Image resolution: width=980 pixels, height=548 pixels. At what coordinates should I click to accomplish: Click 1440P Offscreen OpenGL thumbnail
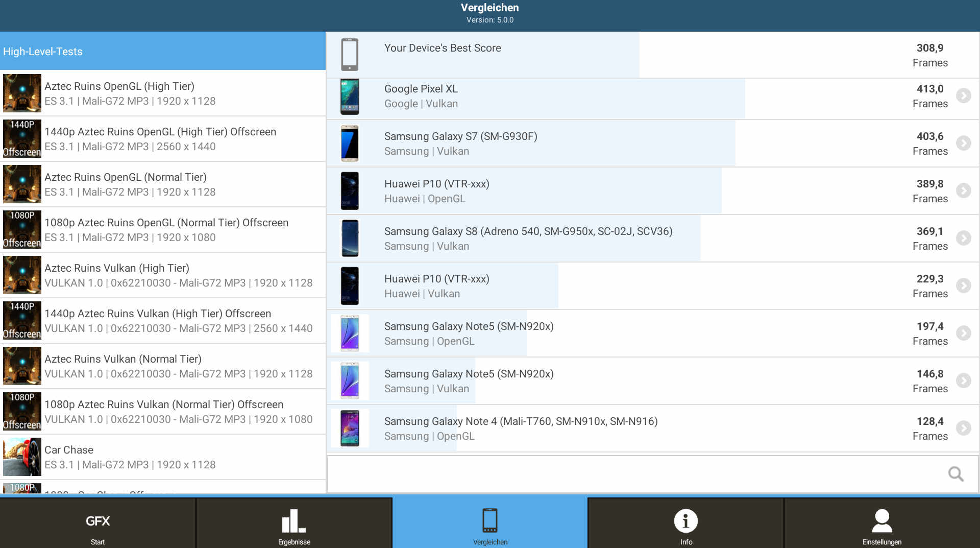click(22, 139)
